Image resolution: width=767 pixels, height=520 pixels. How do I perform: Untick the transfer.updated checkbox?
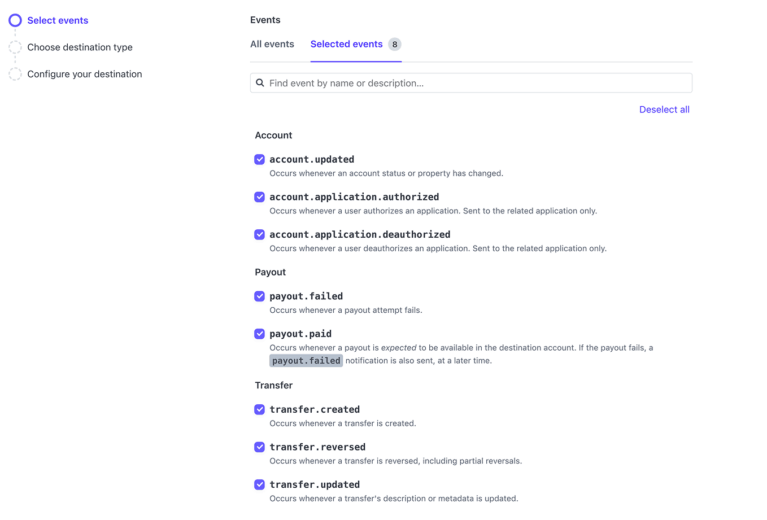259,485
